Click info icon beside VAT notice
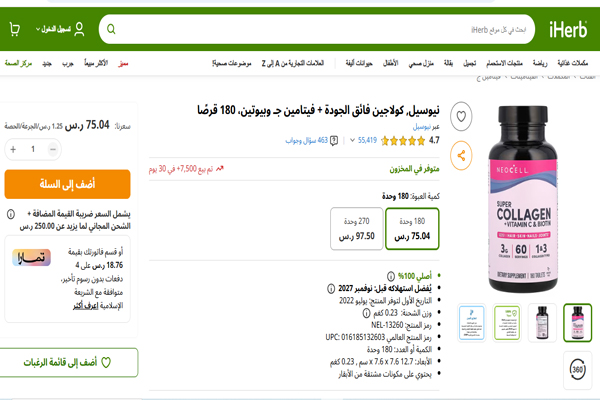 coord(11,214)
